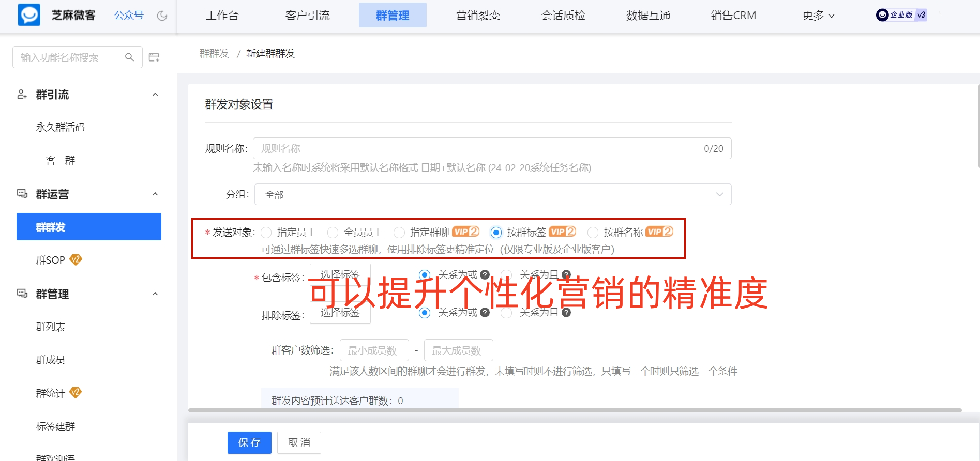Collapse the 群管理 sidebar section
The width and height of the screenshot is (980, 461).
(155, 294)
